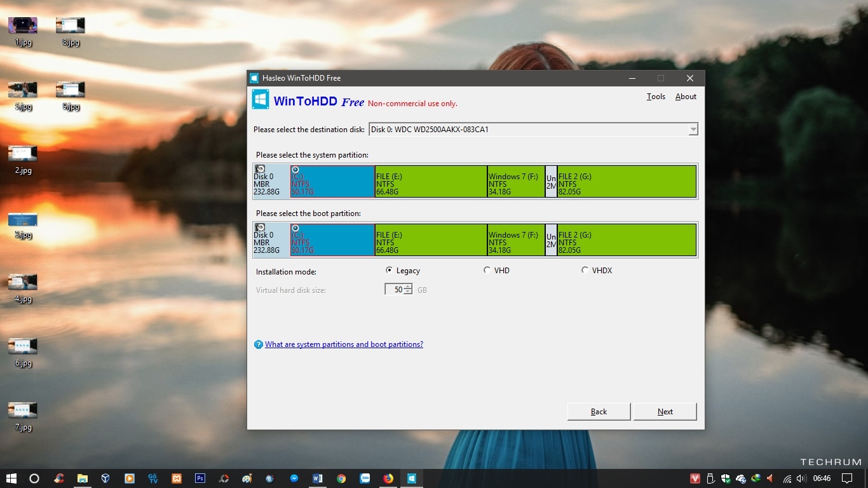This screenshot has width=868, height=488.
Task: Select FILE 2 (G:) in boot partition row
Action: [627, 240]
